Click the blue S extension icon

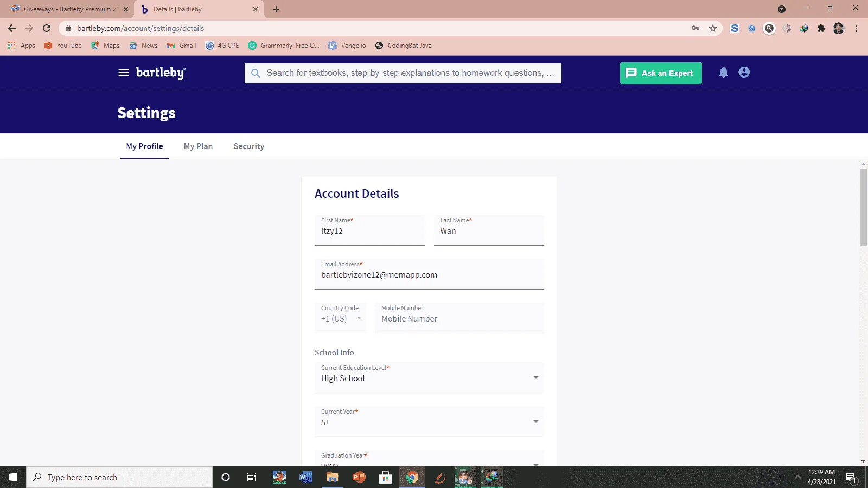(735, 28)
